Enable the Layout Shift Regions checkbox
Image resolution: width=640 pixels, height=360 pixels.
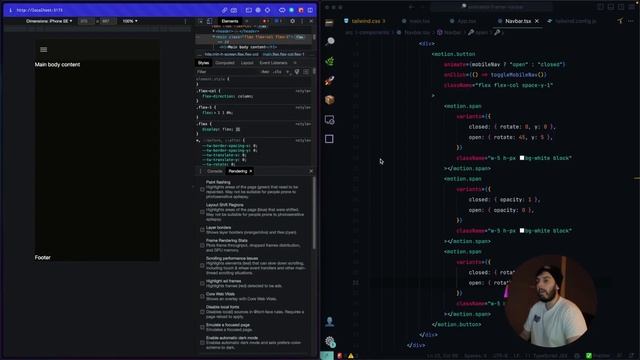[x=202, y=212]
